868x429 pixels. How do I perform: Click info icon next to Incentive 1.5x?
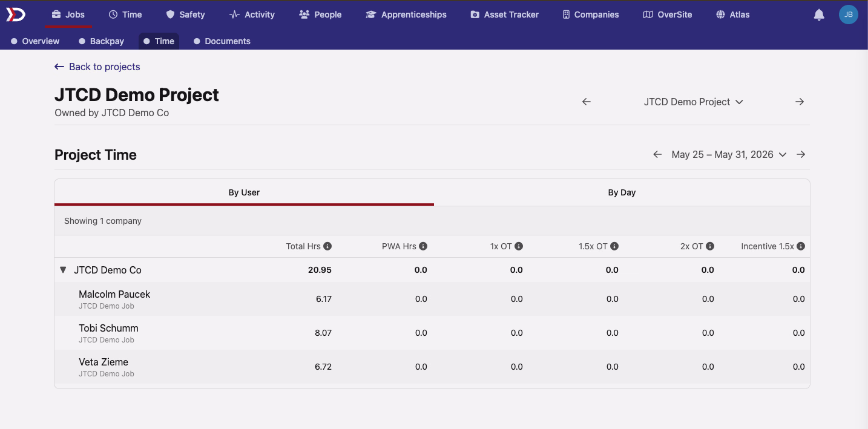coord(801,246)
